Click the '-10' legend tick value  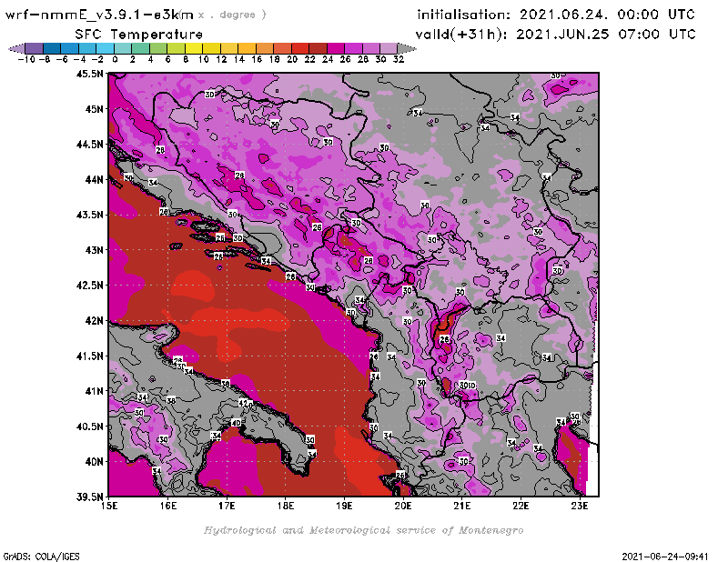(x=26, y=59)
